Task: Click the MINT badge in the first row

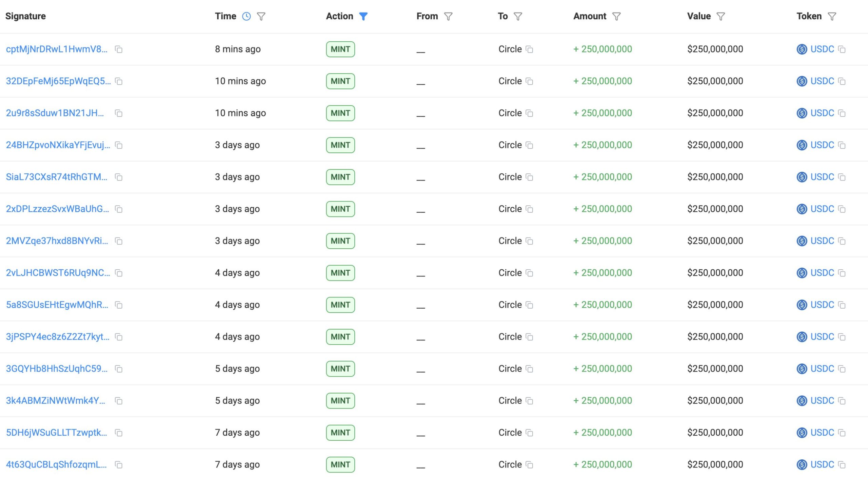Action: [340, 49]
